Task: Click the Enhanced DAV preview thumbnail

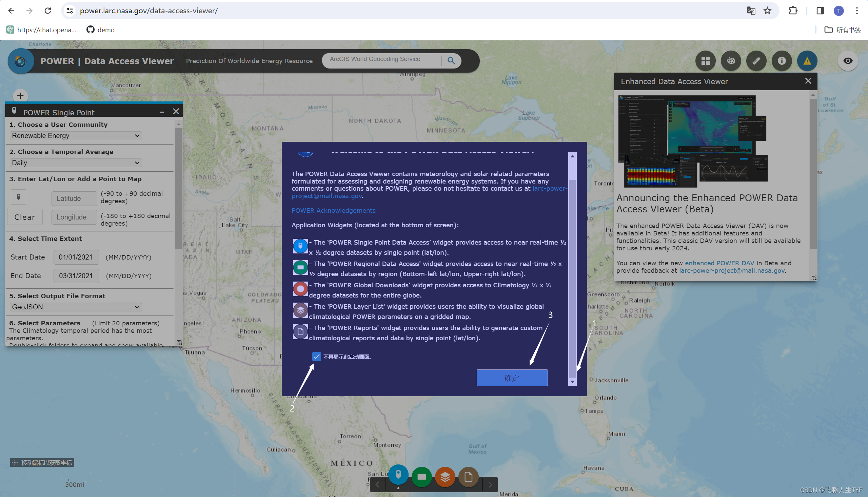Action: coord(693,141)
